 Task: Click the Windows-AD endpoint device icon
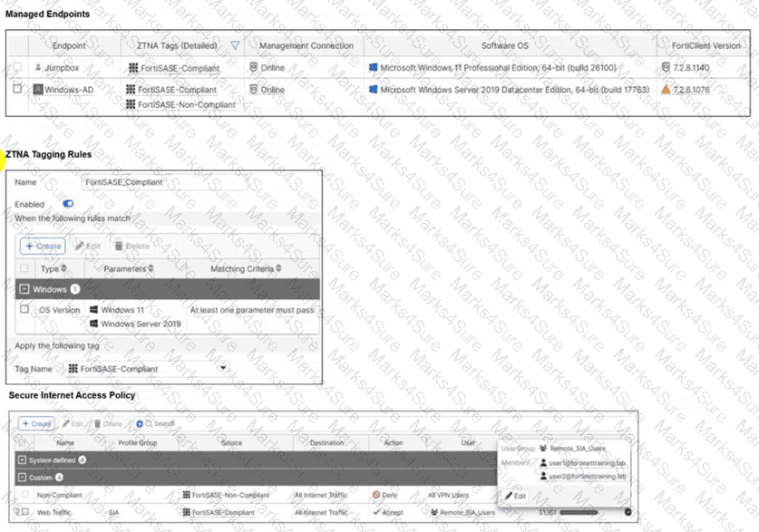37,90
